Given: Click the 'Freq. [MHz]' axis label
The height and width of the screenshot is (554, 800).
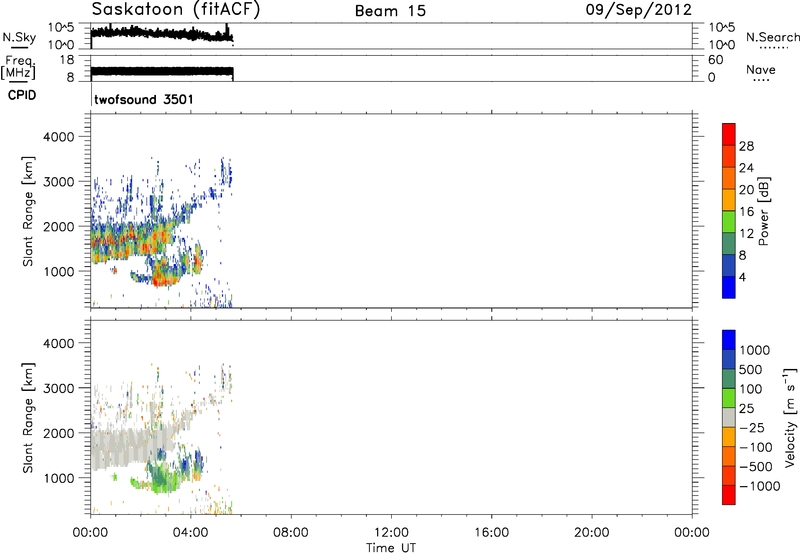Looking at the screenshot, I should 18,68.
